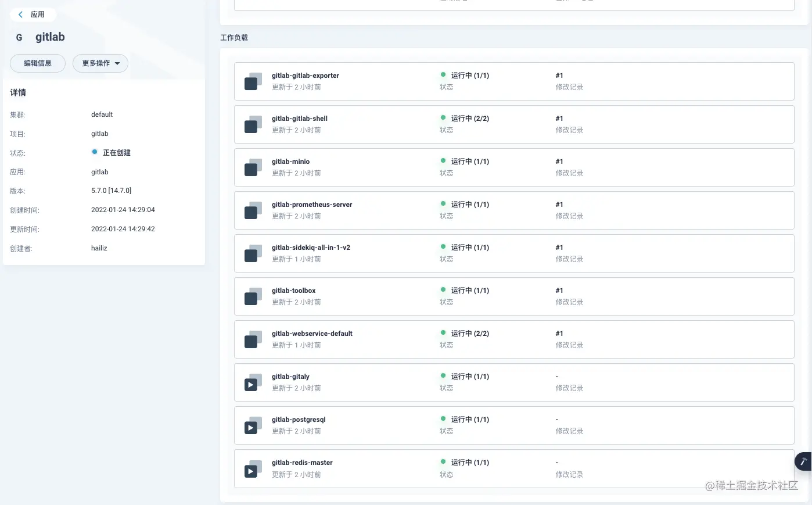
Task: Click the status of gitlab-webservice-default, 运行中 (2/2)
Action: 470,334
